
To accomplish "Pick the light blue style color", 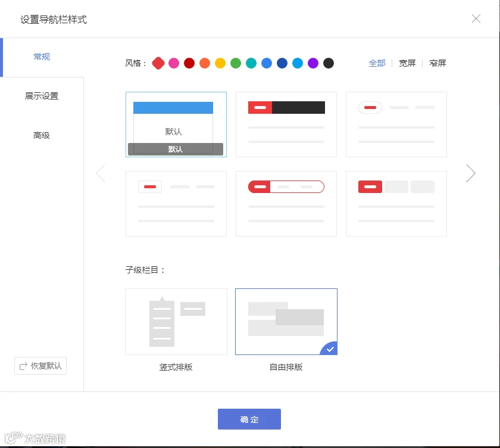I will point(267,63).
